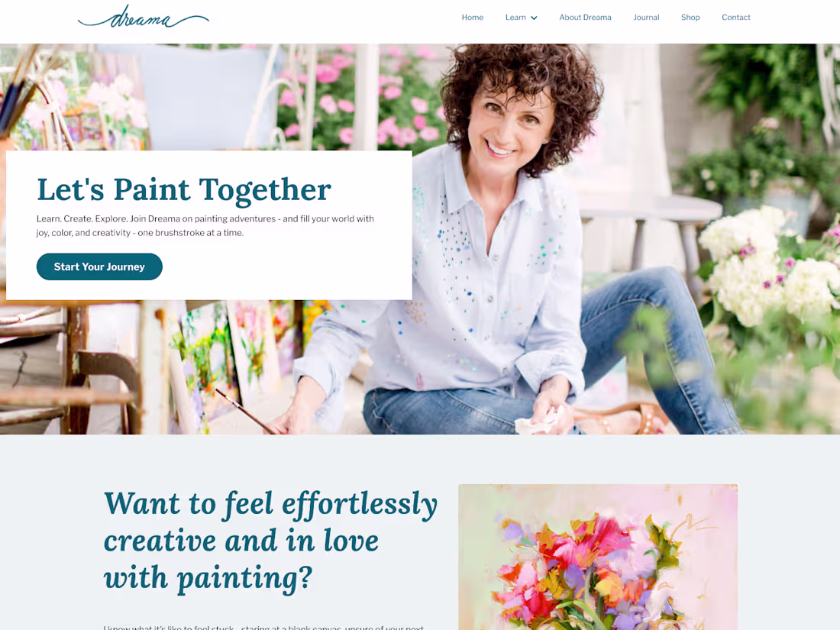Expand the Learn menu chevron
The width and height of the screenshot is (840, 630).
tap(534, 18)
